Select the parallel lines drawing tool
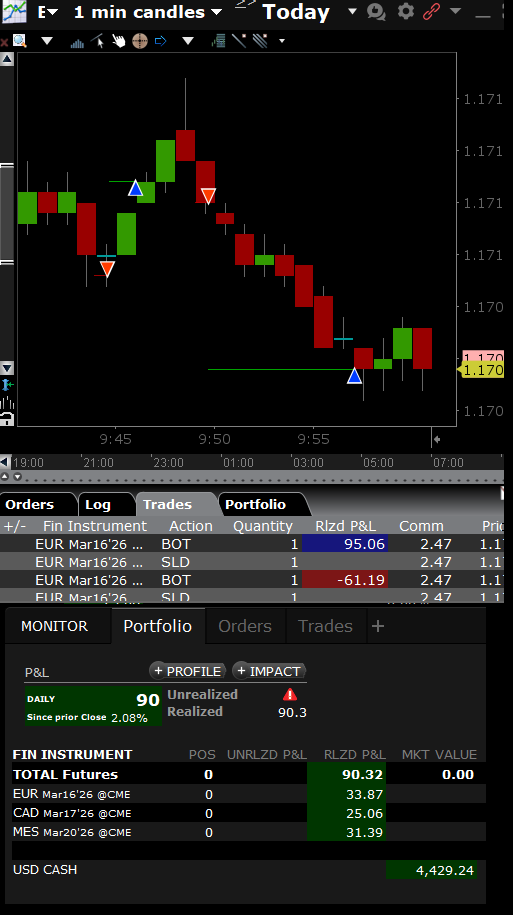513x915 pixels. click(x=260, y=41)
